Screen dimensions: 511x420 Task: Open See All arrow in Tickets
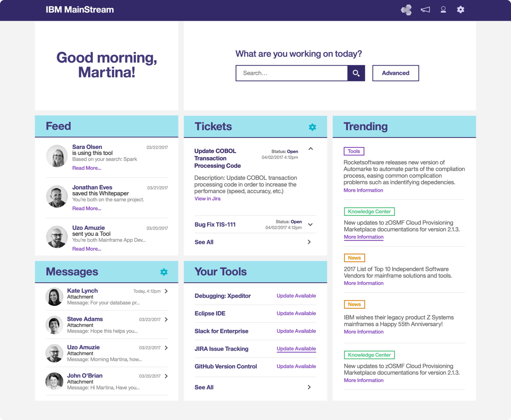309,242
